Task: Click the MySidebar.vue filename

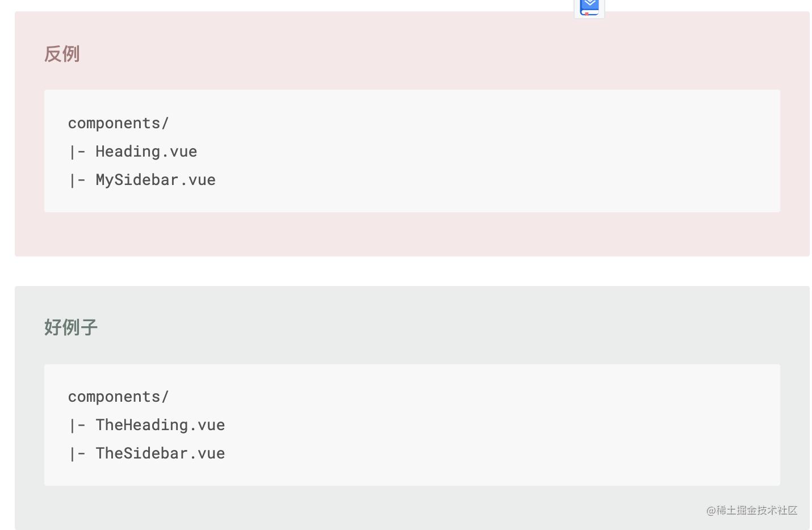Action: [155, 180]
